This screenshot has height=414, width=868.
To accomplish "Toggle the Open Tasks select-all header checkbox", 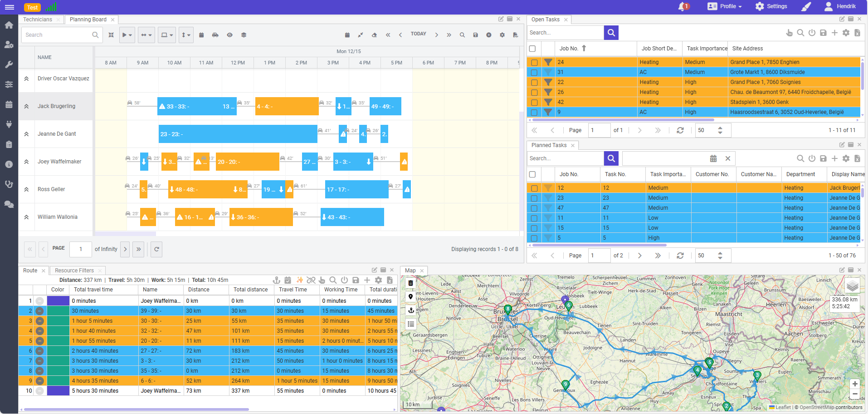I will click(532, 49).
